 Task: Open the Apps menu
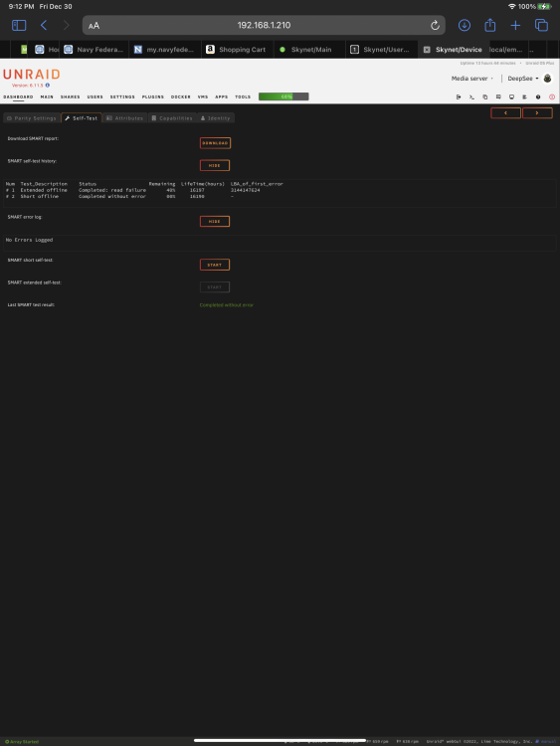(x=221, y=97)
